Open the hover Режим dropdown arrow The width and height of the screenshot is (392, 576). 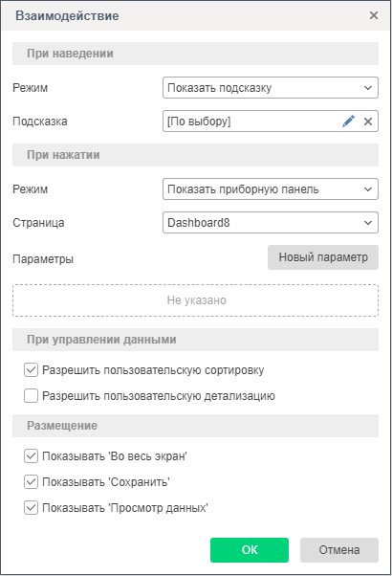[368, 88]
